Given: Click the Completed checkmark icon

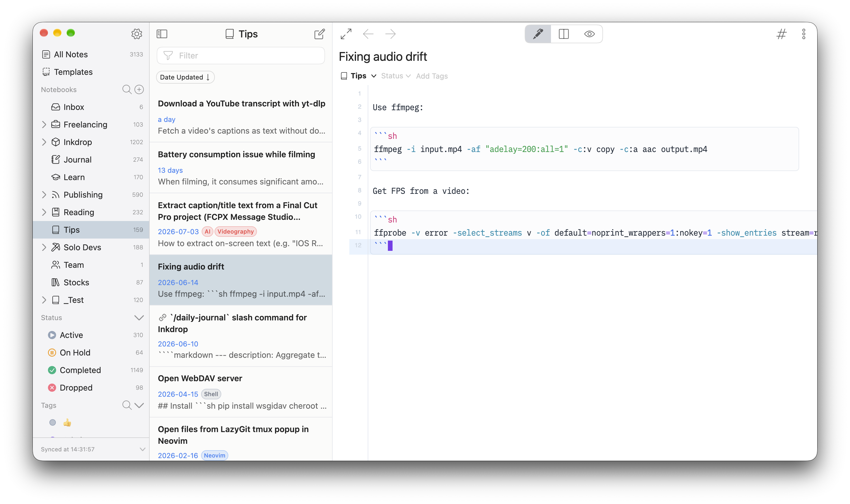Looking at the screenshot, I should (x=52, y=370).
